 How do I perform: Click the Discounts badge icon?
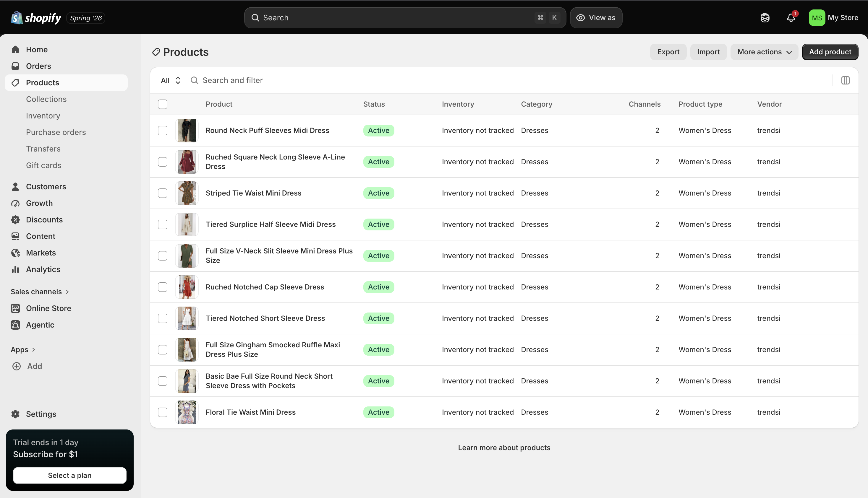pos(15,219)
